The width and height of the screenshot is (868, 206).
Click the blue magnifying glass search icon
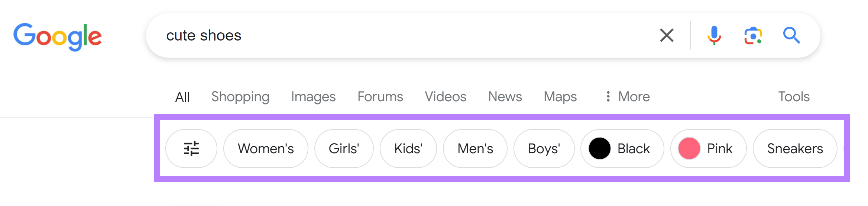tap(791, 36)
